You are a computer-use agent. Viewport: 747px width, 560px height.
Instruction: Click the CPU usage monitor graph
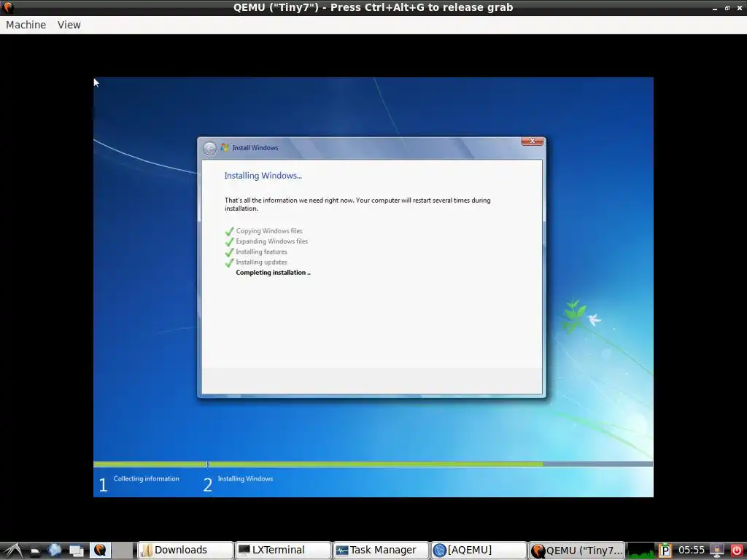[641, 551]
